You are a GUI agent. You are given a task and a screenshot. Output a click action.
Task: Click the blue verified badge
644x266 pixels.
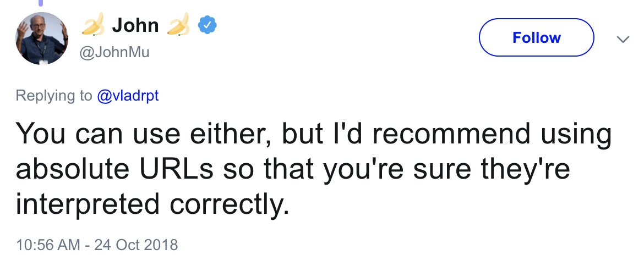pyautogui.click(x=207, y=25)
